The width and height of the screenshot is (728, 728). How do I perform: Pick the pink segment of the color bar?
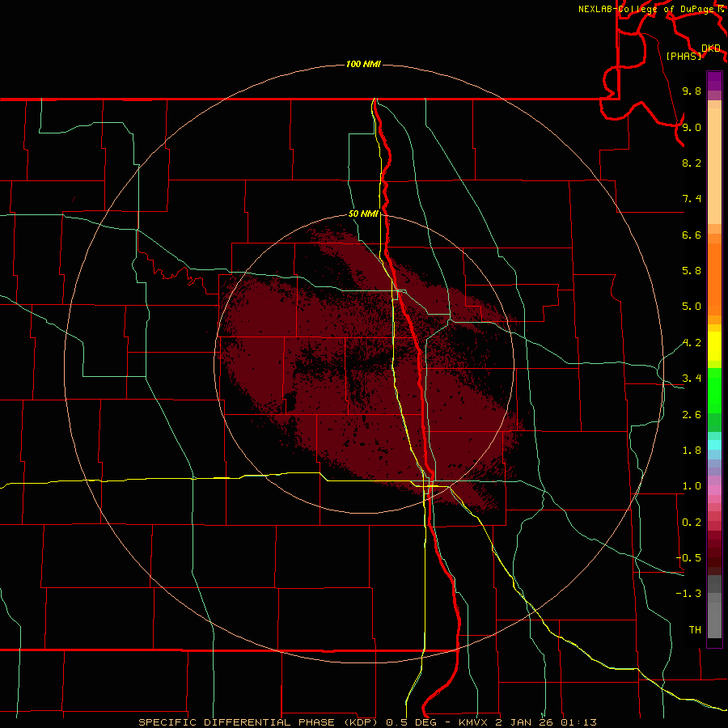coord(714,490)
